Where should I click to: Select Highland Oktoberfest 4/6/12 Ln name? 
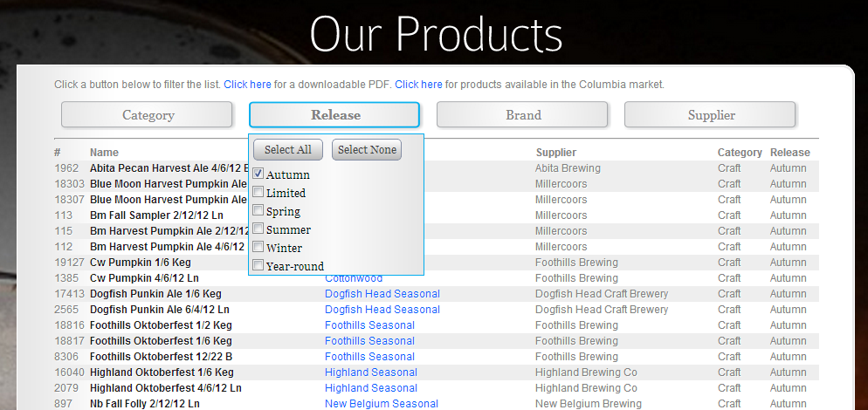(x=166, y=388)
